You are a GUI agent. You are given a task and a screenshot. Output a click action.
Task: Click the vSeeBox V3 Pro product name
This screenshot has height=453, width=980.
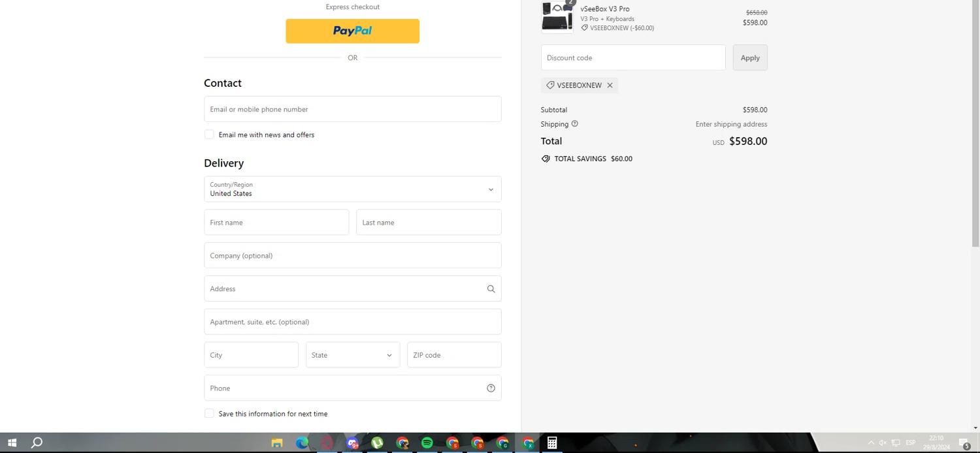click(605, 9)
